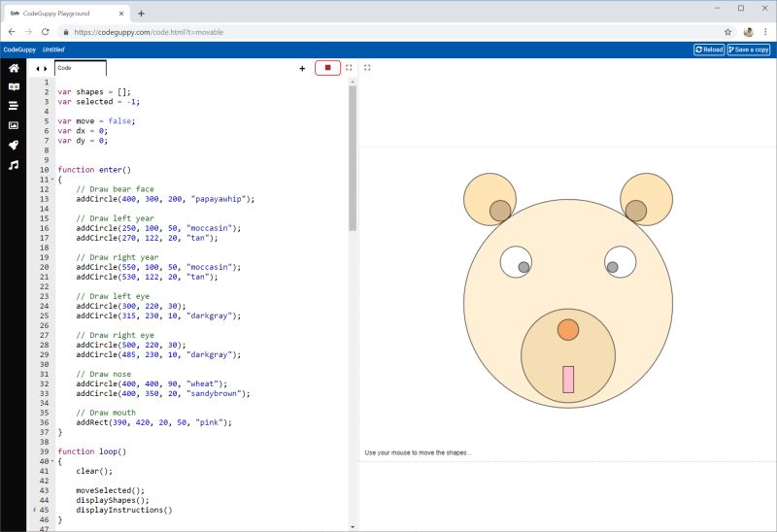Open a new browser tab
The width and height of the screenshot is (777, 532).
[x=141, y=14]
